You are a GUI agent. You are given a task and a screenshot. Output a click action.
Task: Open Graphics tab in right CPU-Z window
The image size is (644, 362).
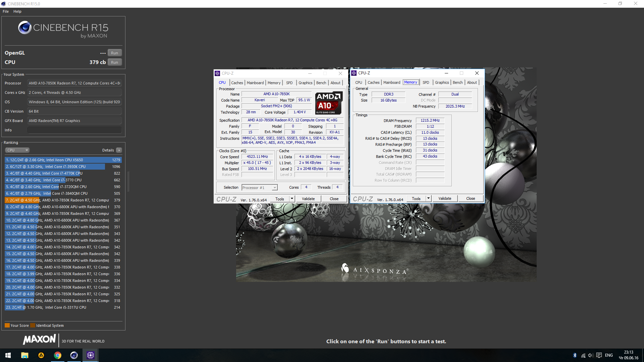click(442, 82)
